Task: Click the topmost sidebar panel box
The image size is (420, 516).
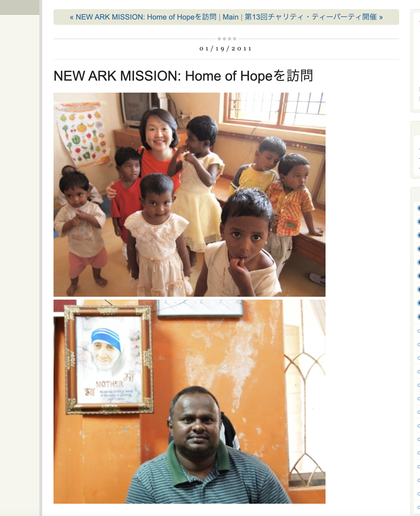Action: [x=415, y=61]
